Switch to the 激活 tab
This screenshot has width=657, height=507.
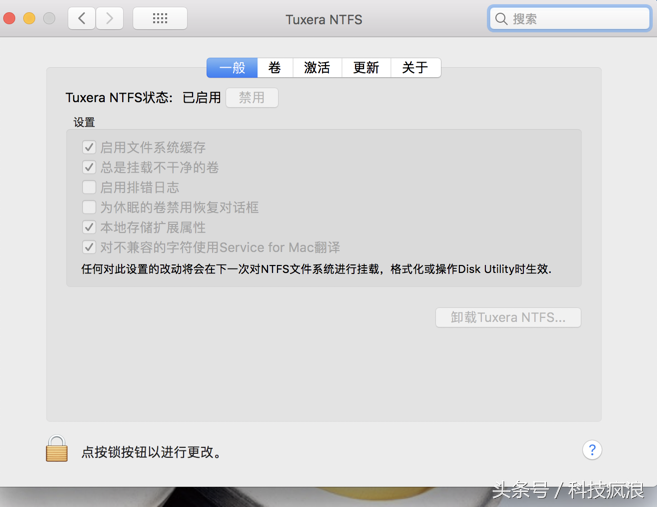click(317, 68)
